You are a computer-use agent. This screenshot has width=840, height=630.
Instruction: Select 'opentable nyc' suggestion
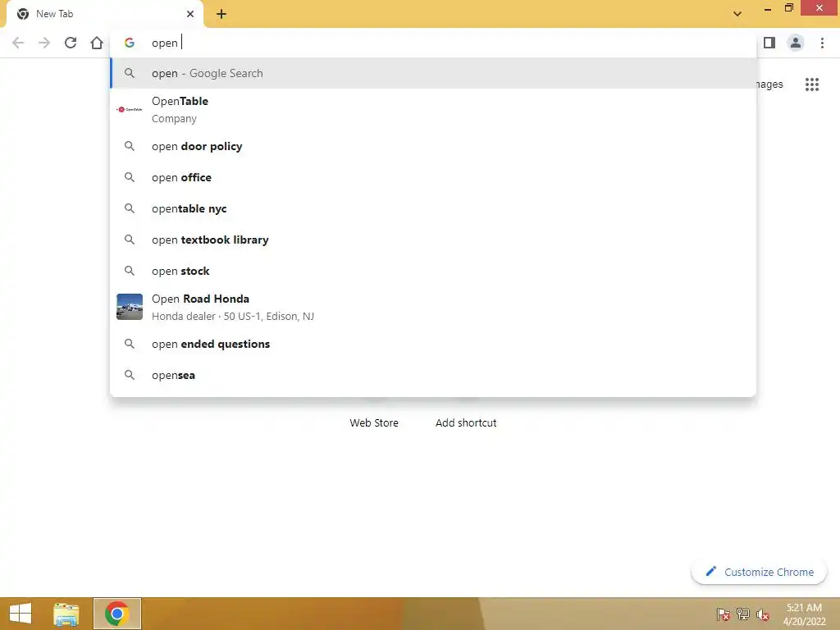433,208
